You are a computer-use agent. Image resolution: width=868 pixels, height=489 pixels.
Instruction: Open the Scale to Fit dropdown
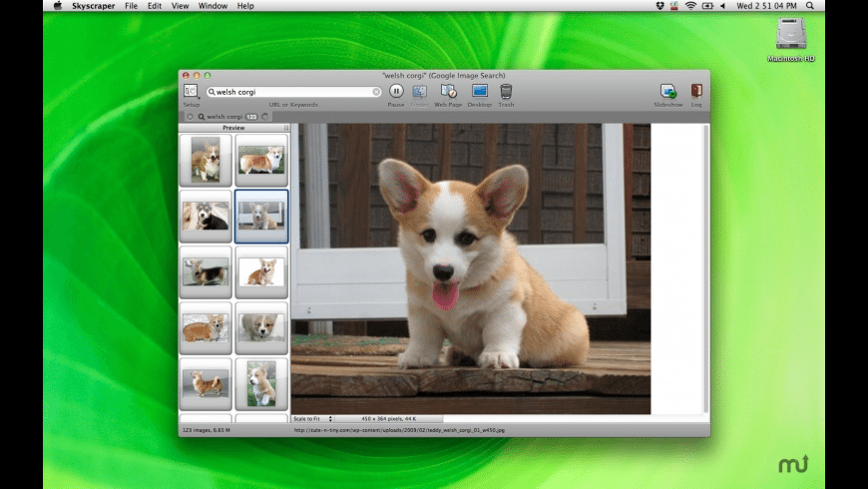pos(311,418)
